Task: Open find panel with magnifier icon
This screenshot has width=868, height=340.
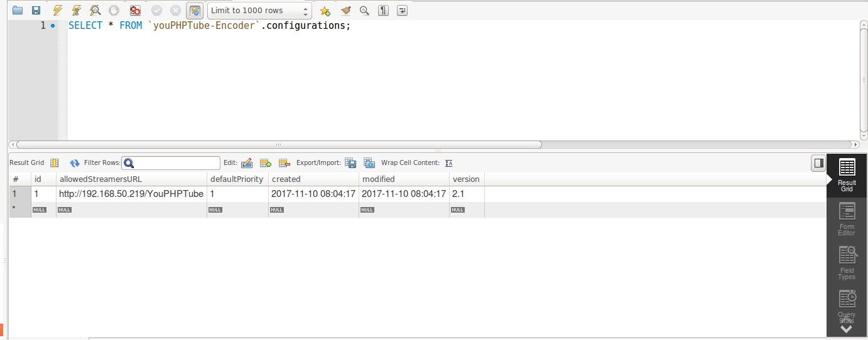Action: pos(364,10)
